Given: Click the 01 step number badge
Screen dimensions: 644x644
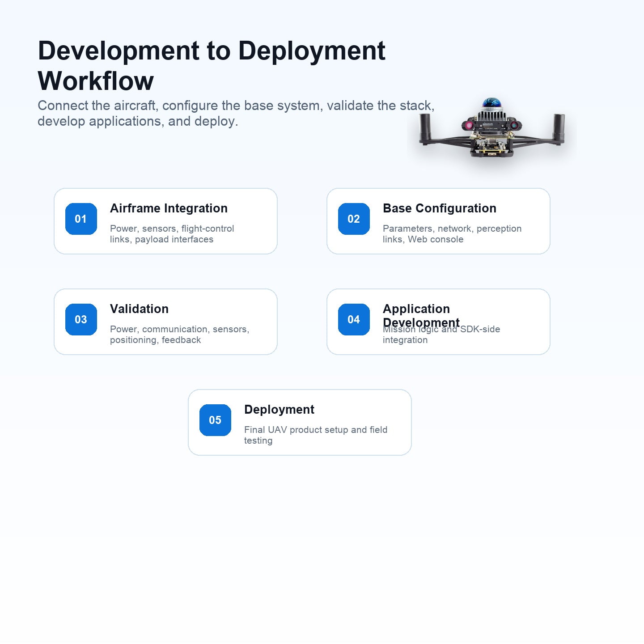Looking at the screenshot, I should click(81, 219).
